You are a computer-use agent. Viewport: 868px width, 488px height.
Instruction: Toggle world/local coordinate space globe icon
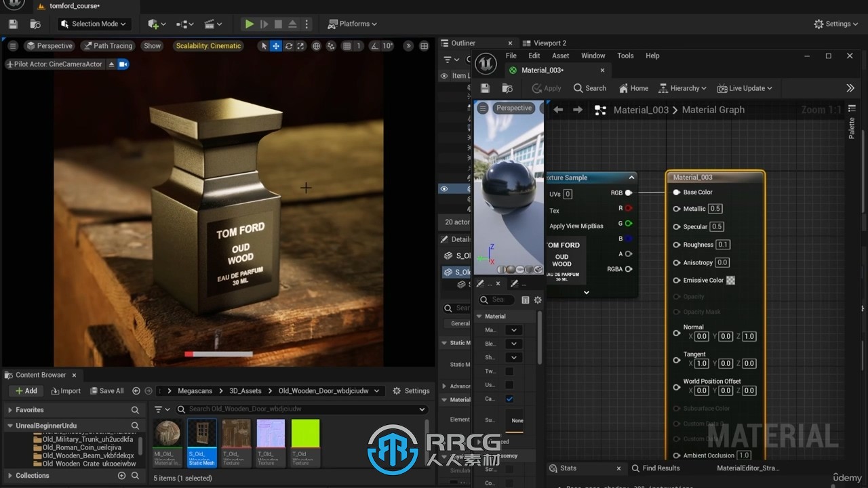316,46
